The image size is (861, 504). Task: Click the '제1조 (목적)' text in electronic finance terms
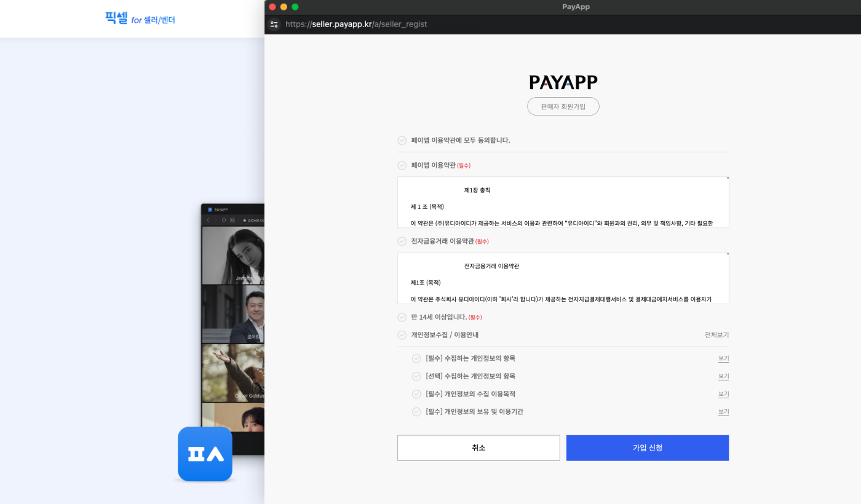426,283
